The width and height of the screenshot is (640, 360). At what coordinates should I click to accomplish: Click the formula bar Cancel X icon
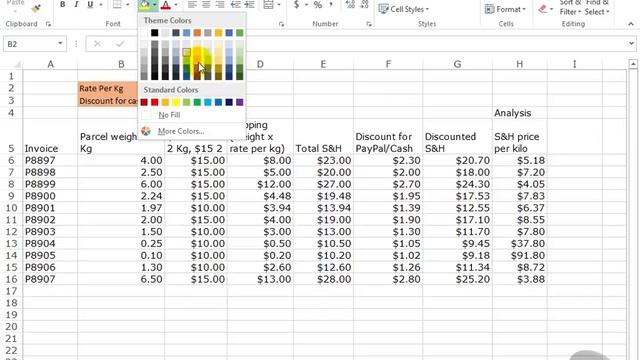97,44
